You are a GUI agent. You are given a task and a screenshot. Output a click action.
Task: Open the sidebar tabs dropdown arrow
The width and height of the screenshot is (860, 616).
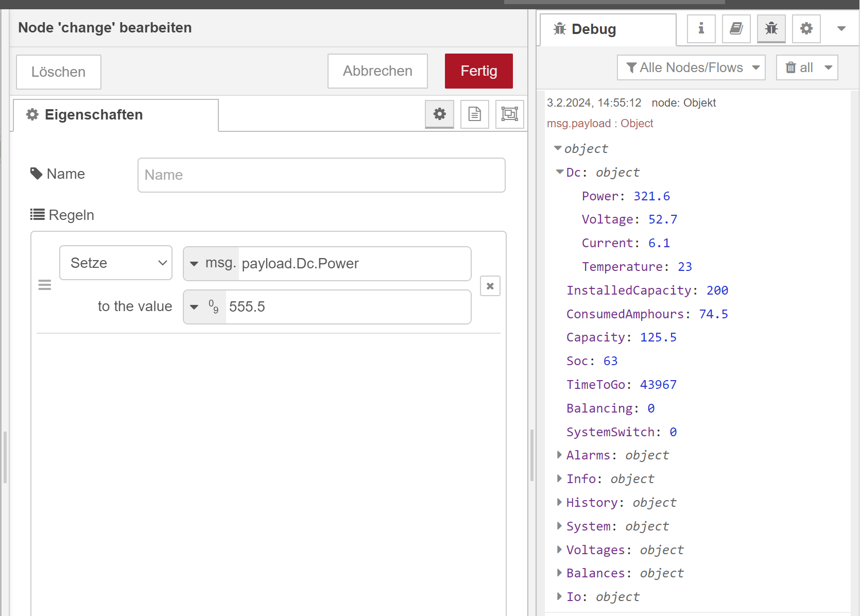(x=841, y=28)
